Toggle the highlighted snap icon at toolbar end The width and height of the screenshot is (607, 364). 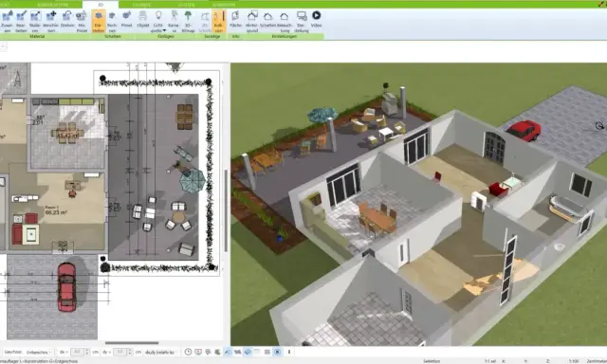click(277, 352)
